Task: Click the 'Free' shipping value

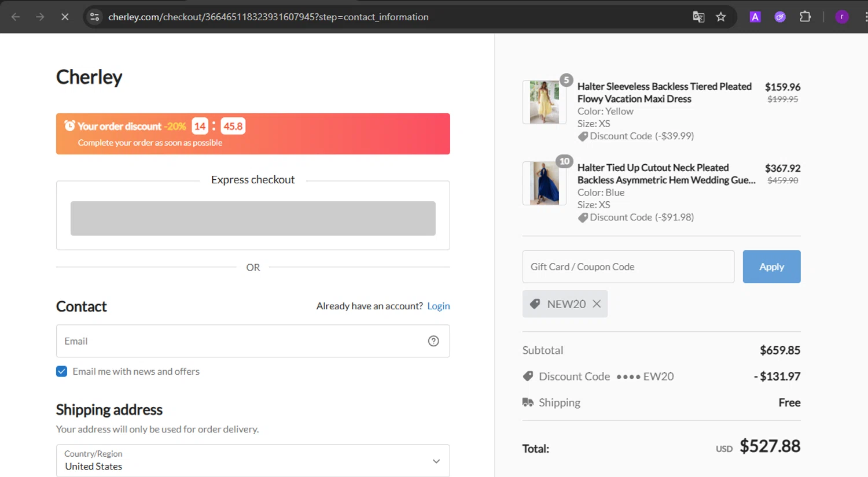Action: click(789, 402)
